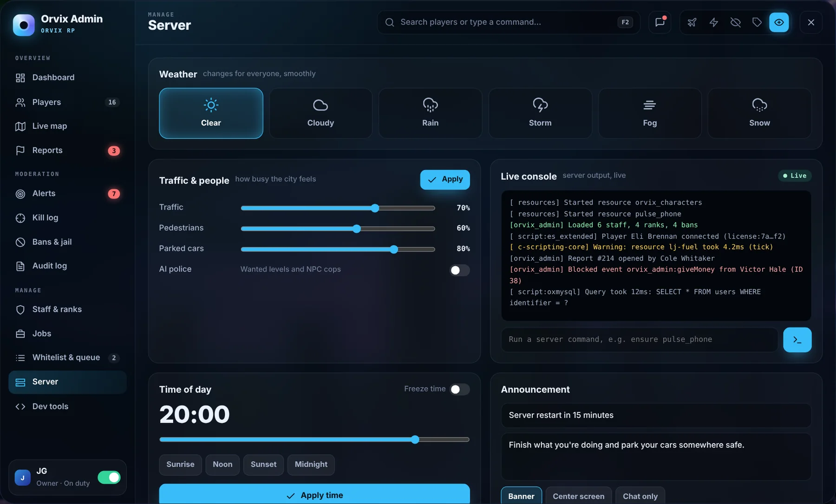The width and height of the screenshot is (836, 504).
Task: Choose Rain weather option
Action: click(431, 113)
